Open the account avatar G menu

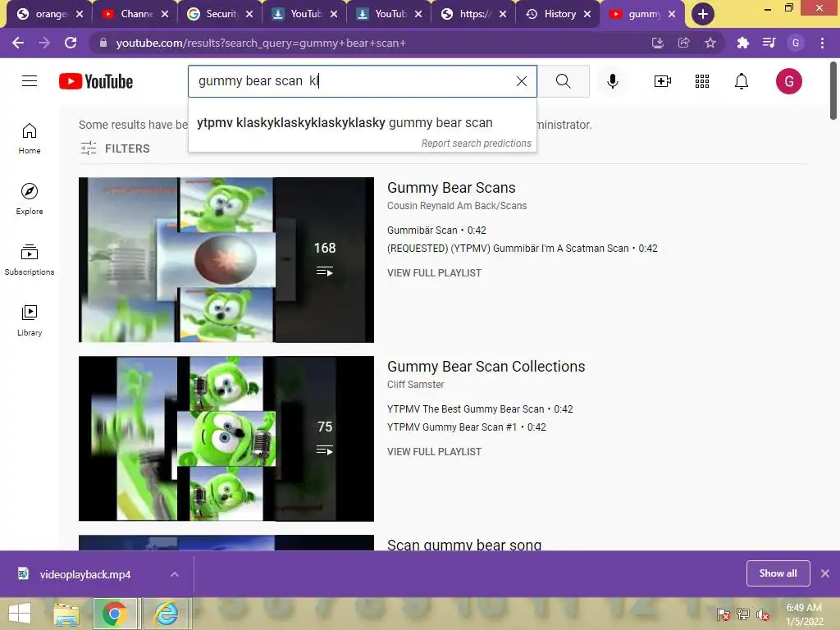(788, 81)
